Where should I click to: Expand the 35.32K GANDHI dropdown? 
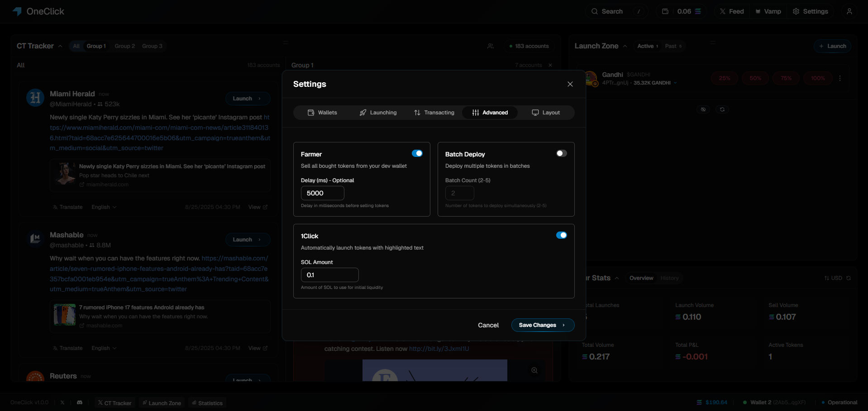point(655,83)
